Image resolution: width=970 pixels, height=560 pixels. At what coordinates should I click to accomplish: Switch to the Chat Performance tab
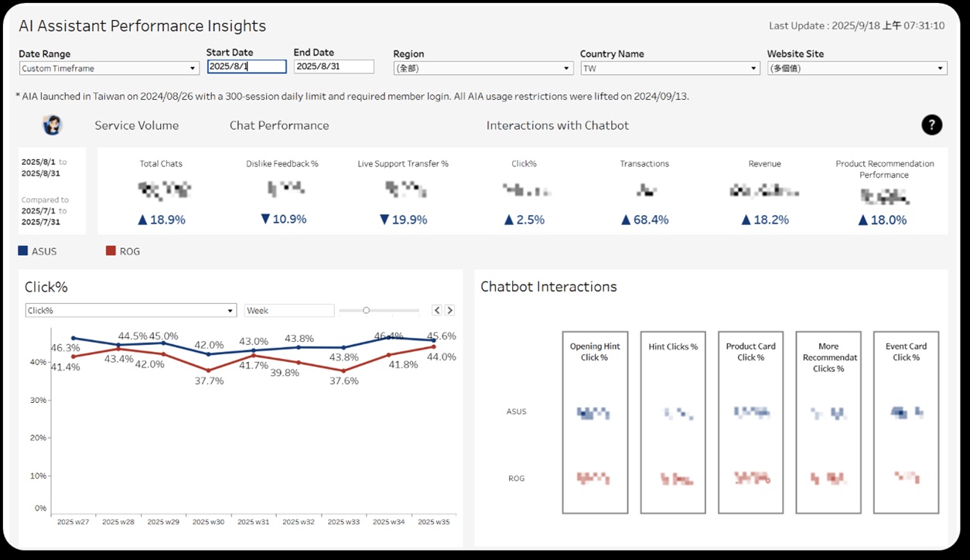279,125
